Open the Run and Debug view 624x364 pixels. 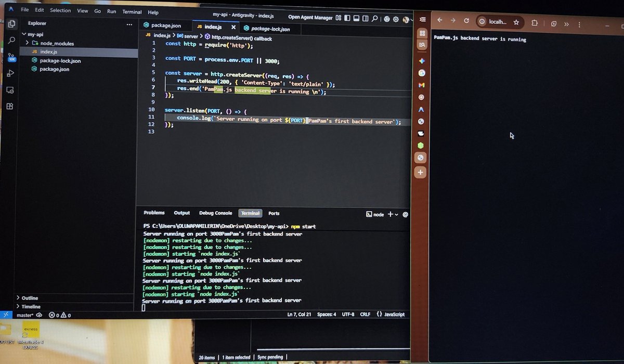(x=10, y=73)
